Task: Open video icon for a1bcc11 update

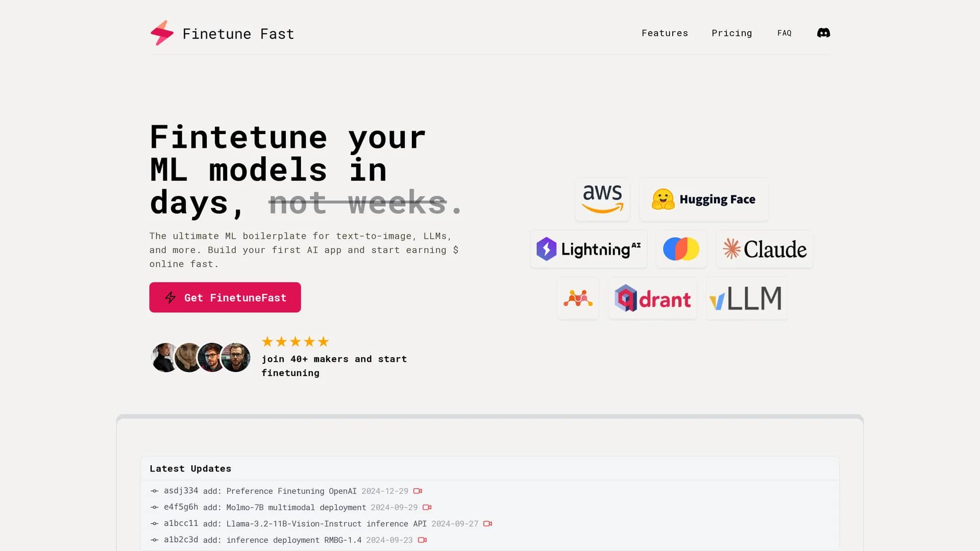Action: pos(487,523)
